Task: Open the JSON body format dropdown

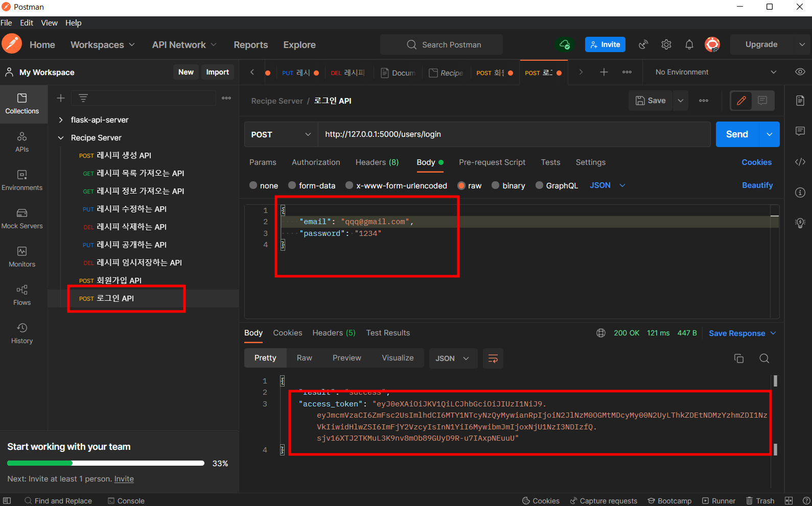Action: click(x=608, y=185)
